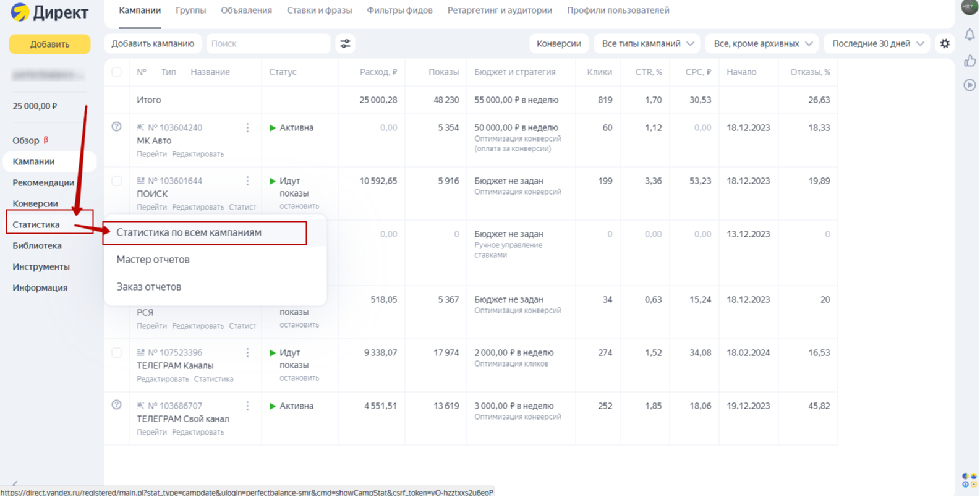980x497 pixels.
Task: Open three-dot menu for campaign 103604240
Action: pyautogui.click(x=247, y=127)
